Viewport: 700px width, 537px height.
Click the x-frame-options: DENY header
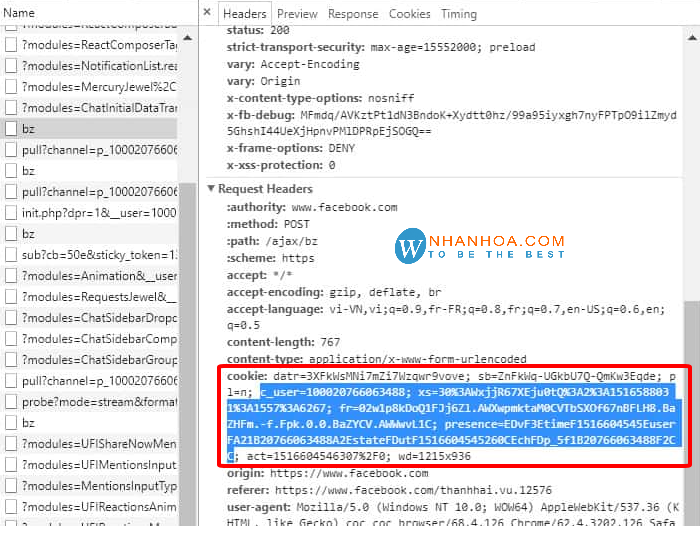291,148
